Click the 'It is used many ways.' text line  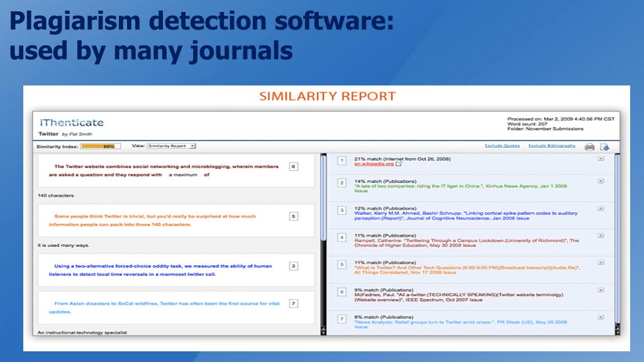point(64,245)
